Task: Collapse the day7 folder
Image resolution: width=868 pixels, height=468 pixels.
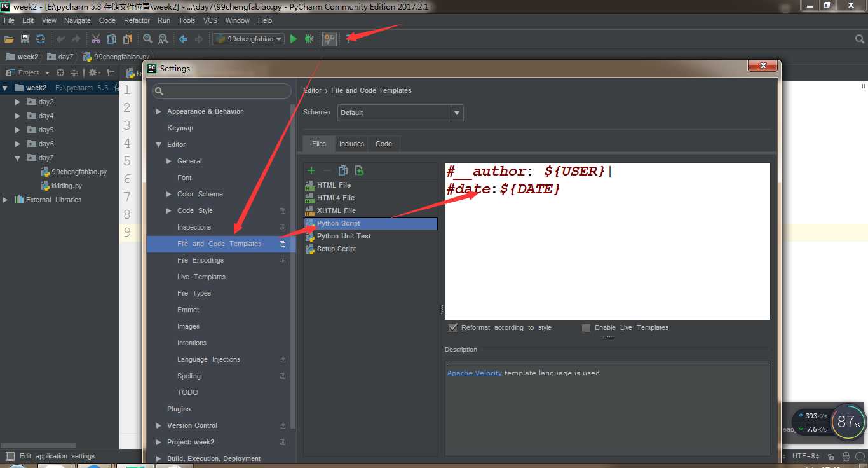Action: coord(18,158)
